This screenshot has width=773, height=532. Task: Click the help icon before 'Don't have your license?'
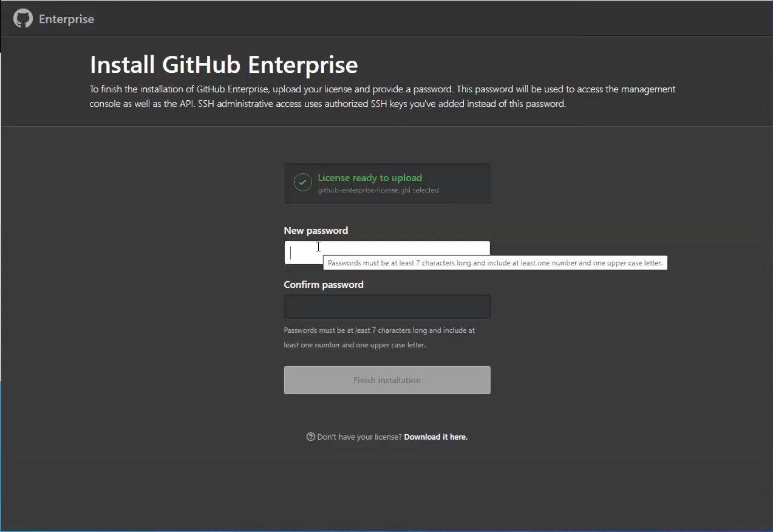click(310, 436)
